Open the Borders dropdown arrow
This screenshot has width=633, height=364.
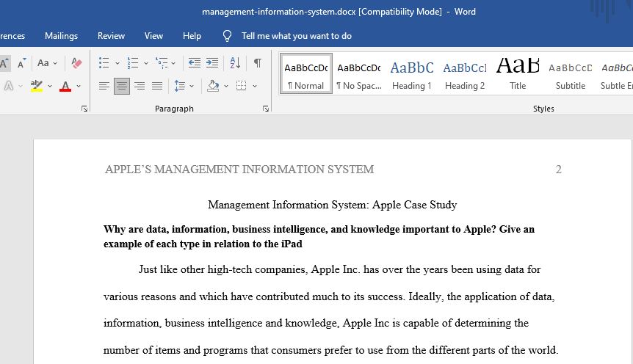tap(255, 86)
